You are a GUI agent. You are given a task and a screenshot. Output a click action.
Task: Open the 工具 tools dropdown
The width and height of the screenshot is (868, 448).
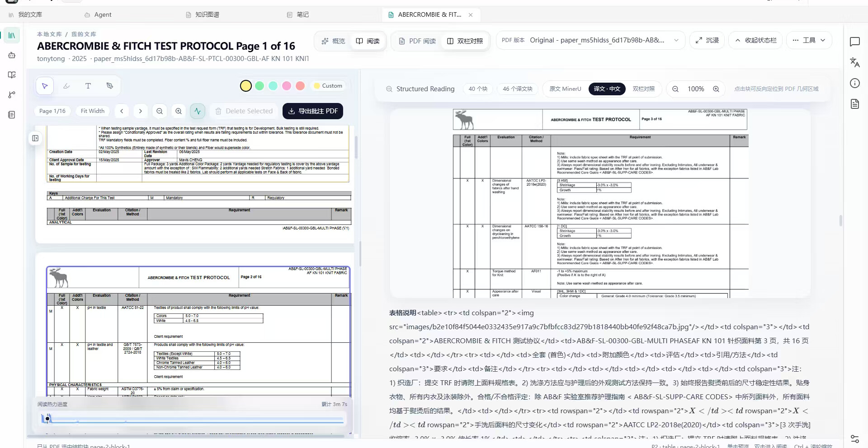(809, 40)
